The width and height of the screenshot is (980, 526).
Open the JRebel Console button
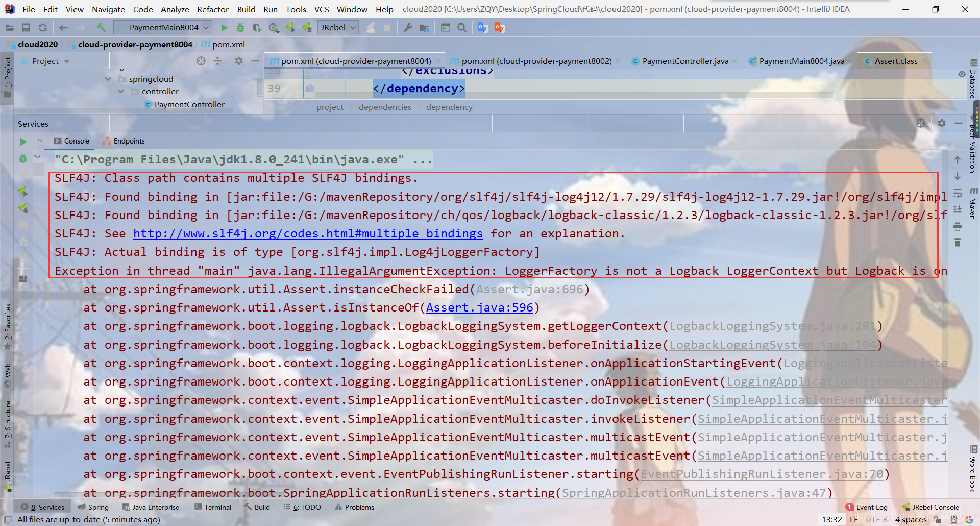(930, 507)
